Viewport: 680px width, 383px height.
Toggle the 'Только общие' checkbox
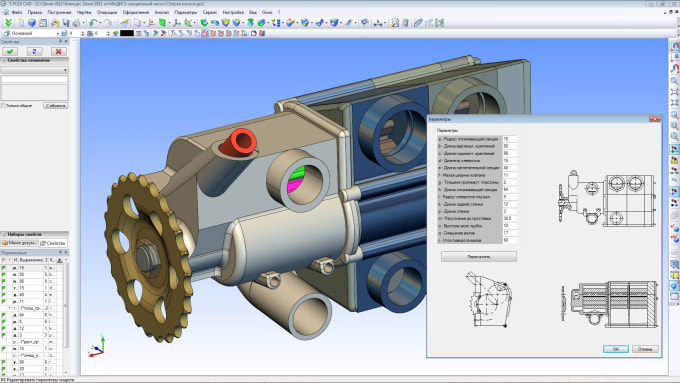(x=3, y=105)
